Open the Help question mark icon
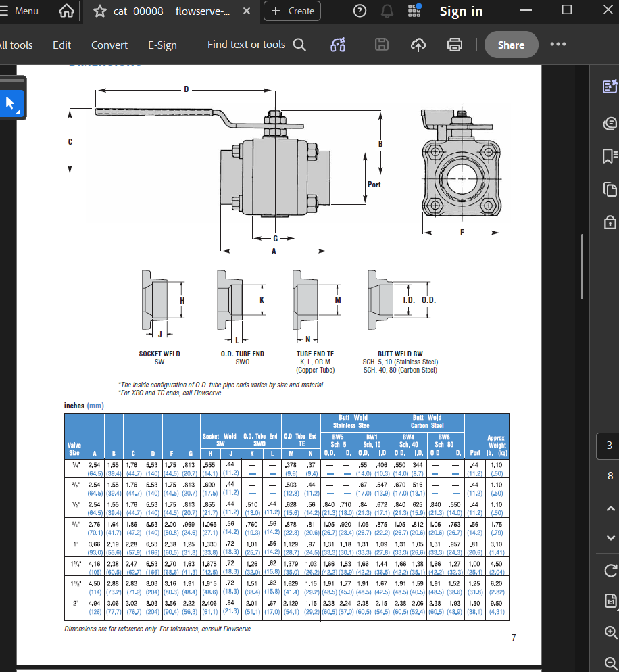Viewport: 619px width, 672px height. (360, 11)
